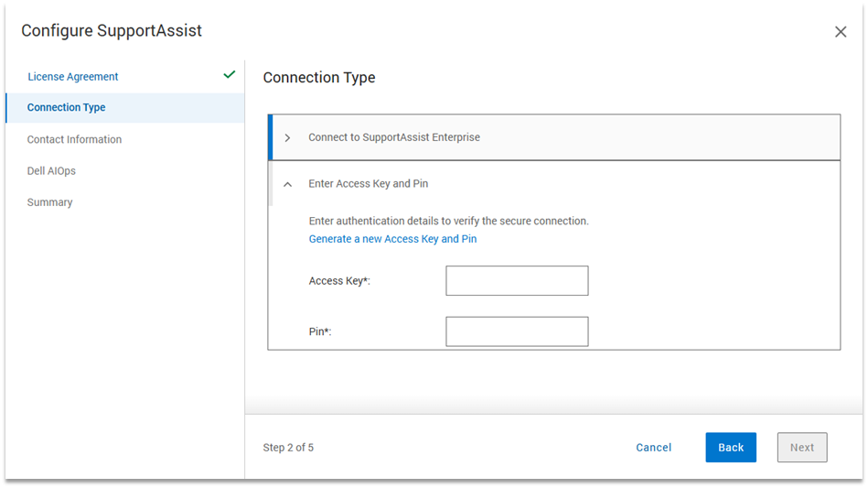This screenshot has height=488, width=868.
Task: Select the Enter Access Key and Pin heading
Action: [x=368, y=184]
